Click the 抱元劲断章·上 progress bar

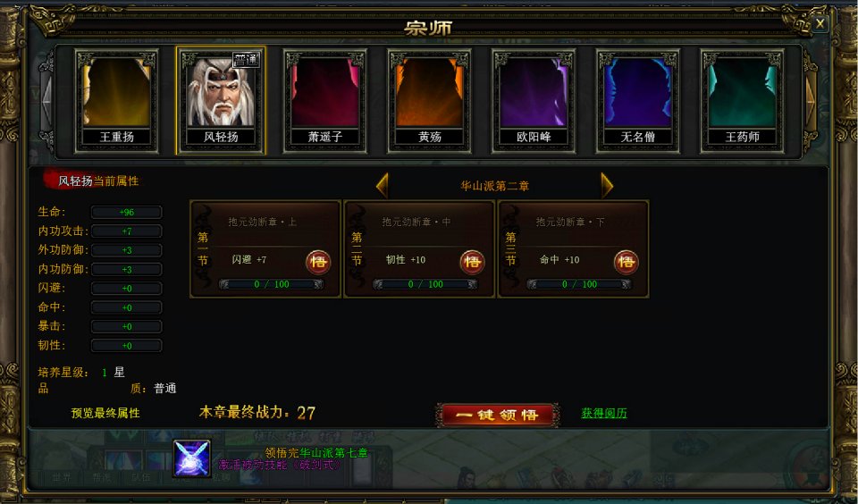271,284
